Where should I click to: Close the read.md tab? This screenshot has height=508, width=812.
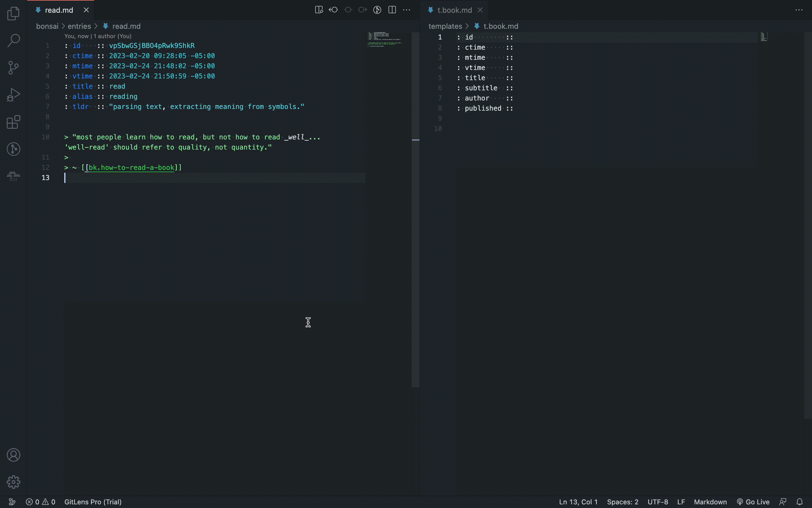click(x=86, y=10)
